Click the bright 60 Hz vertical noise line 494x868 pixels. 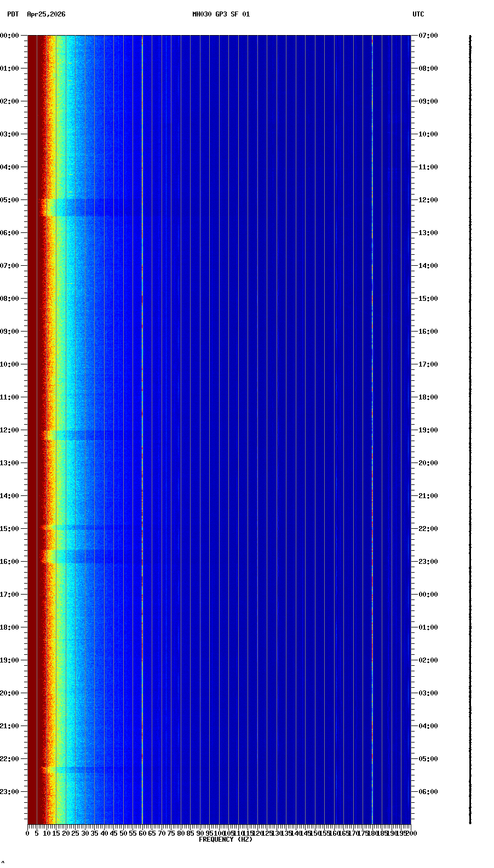pyautogui.click(x=142, y=430)
